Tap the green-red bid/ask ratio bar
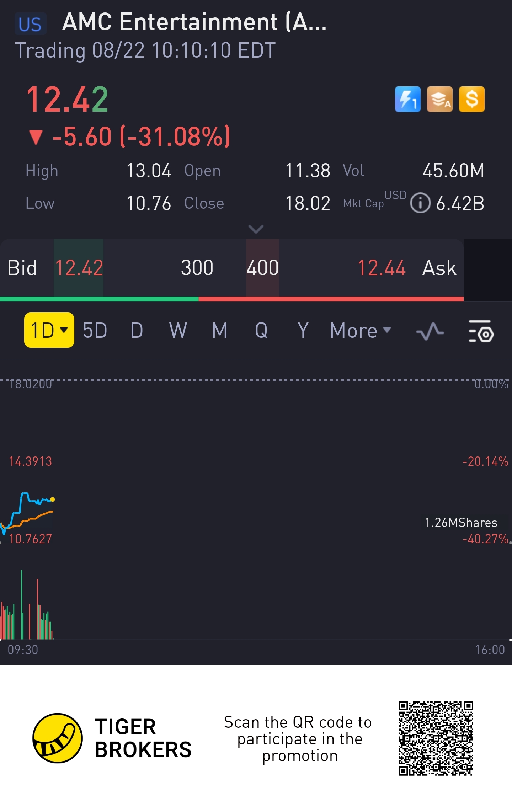Screen dimensions: 512x812 (x=231, y=299)
